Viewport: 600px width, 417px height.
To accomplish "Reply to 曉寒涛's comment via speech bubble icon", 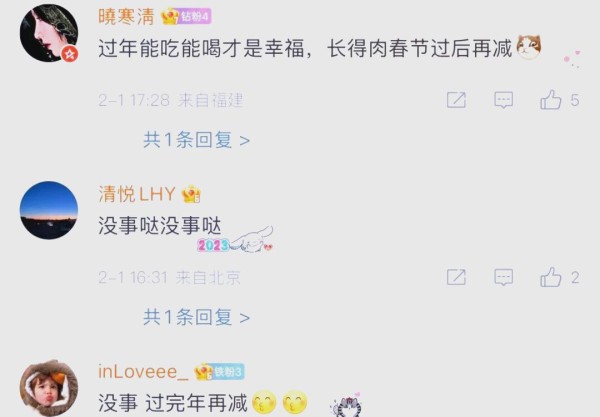I will [x=504, y=100].
